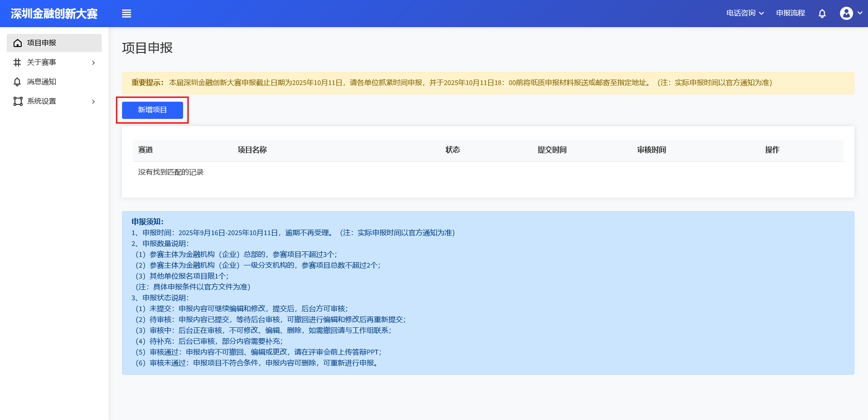868x420 pixels.
Task: Click the 项目名称 column header
Action: coord(252,150)
